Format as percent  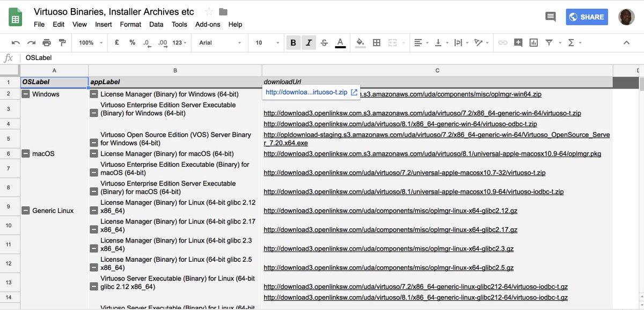pyautogui.click(x=132, y=42)
